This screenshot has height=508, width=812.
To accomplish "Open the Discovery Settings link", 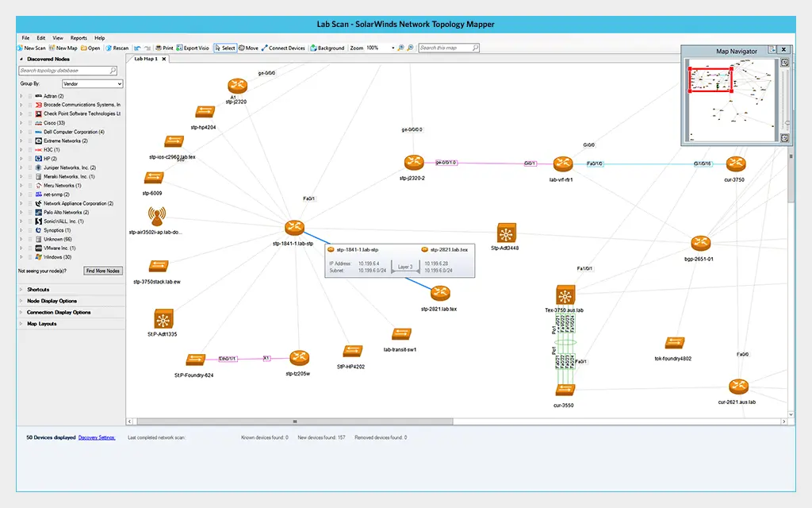I will tap(96, 436).
